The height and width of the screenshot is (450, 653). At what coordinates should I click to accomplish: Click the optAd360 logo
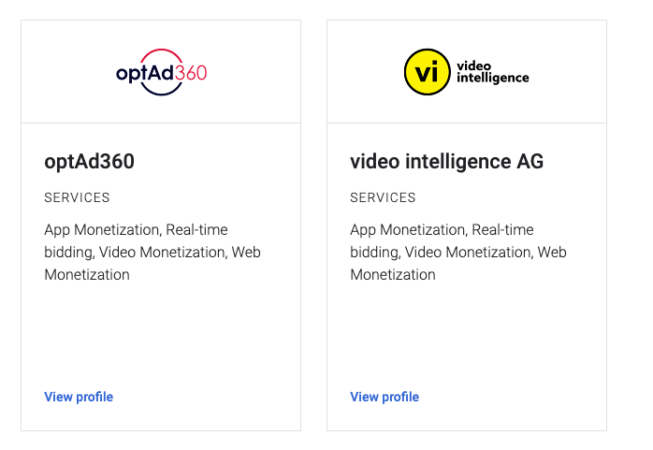(x=161, y=72)
